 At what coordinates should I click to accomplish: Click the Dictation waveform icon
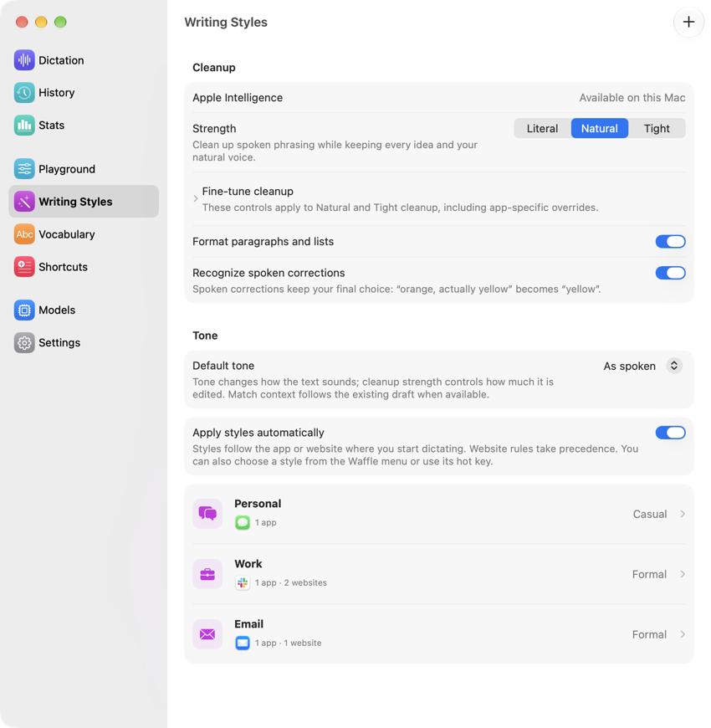click(x=24, y=60)
